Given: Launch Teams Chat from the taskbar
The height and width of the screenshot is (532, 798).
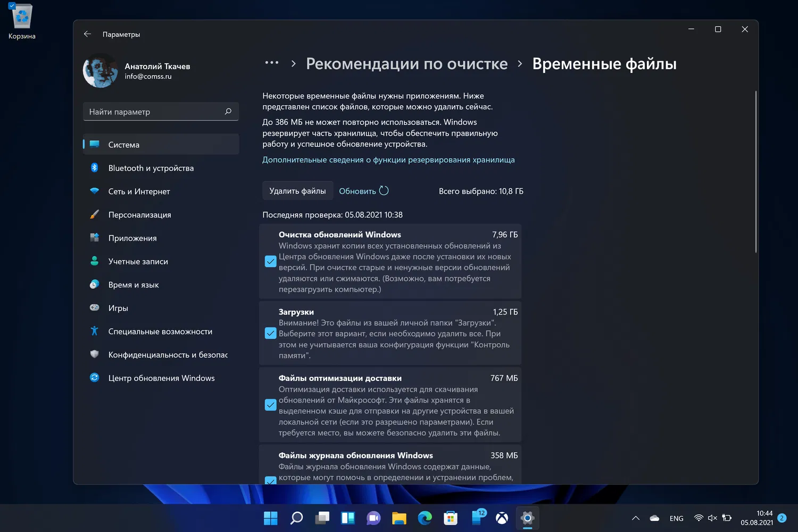Looking at the screenshot, I should tap(373, 518).
